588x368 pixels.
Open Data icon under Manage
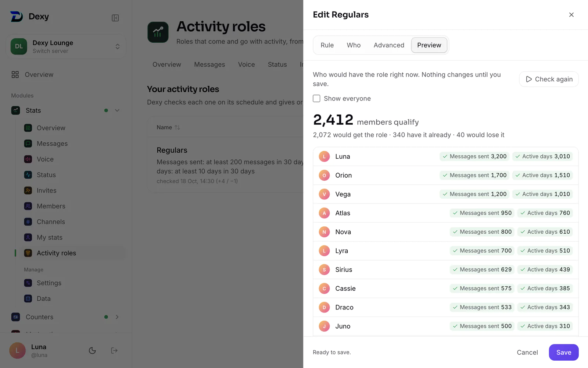pos(28,298)
